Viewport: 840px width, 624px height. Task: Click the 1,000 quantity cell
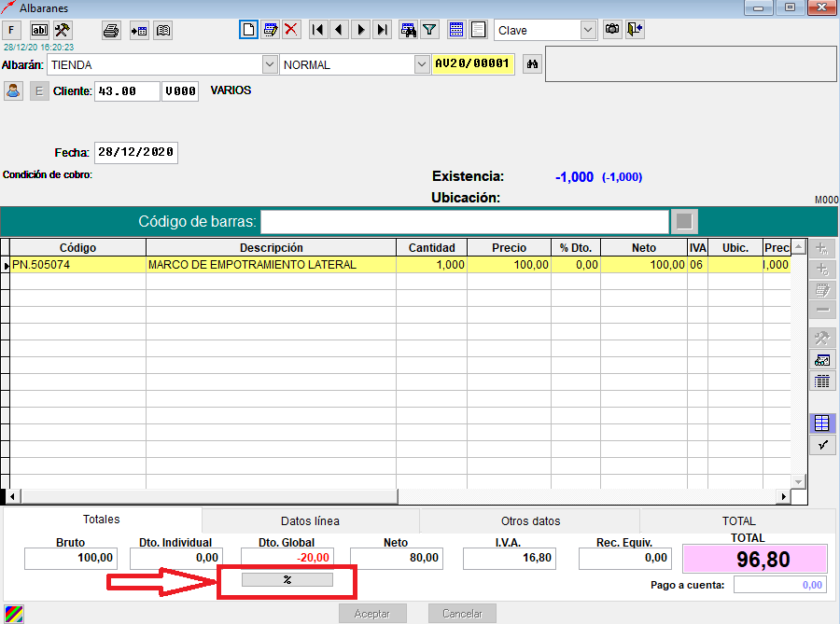coord(432,264)
